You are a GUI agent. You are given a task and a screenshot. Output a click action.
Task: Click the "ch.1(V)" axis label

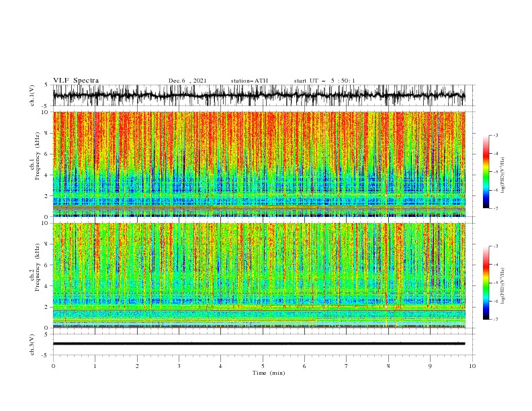tap(32, 95)
